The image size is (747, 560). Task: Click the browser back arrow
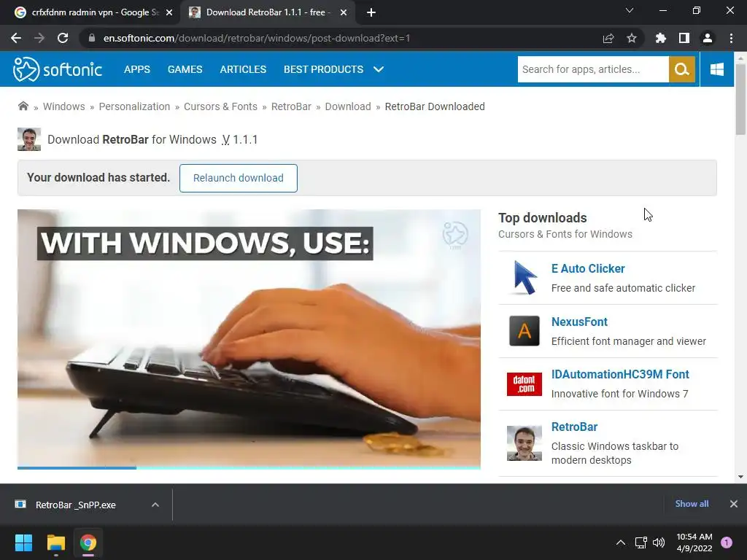[x=16, y=38]
